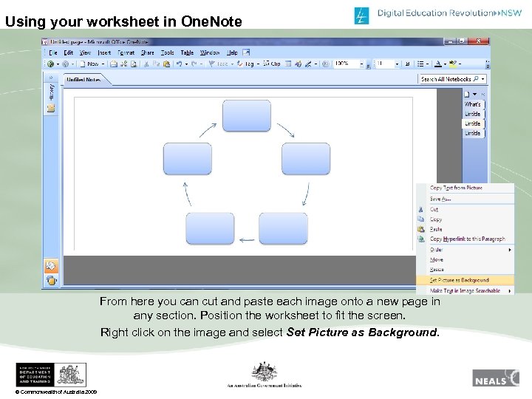Open the Edit menu
Screen dimensions: 532x399
(x=69, y=52)
